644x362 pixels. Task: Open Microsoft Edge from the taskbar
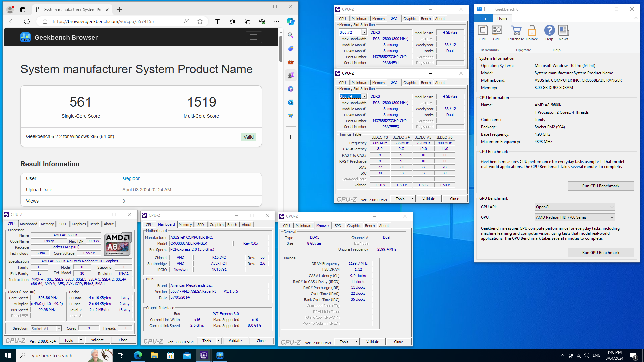point(138,355)
